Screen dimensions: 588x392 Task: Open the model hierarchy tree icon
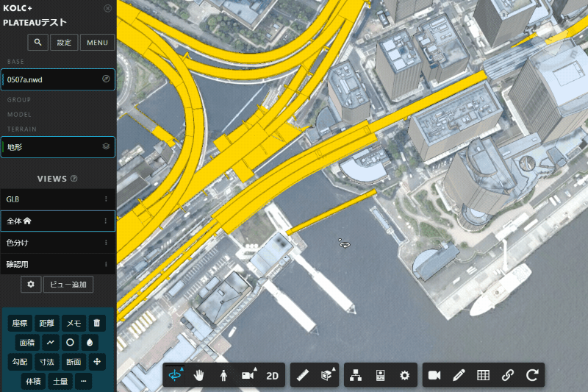356,375
